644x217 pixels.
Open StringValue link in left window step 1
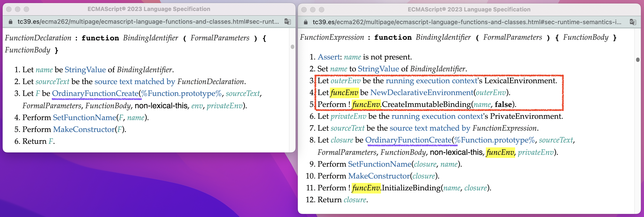85,69
